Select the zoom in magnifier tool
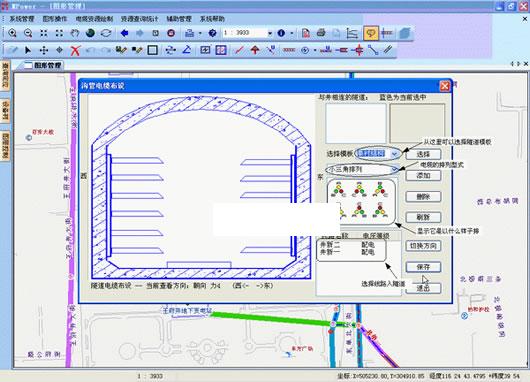 point(12,33)
